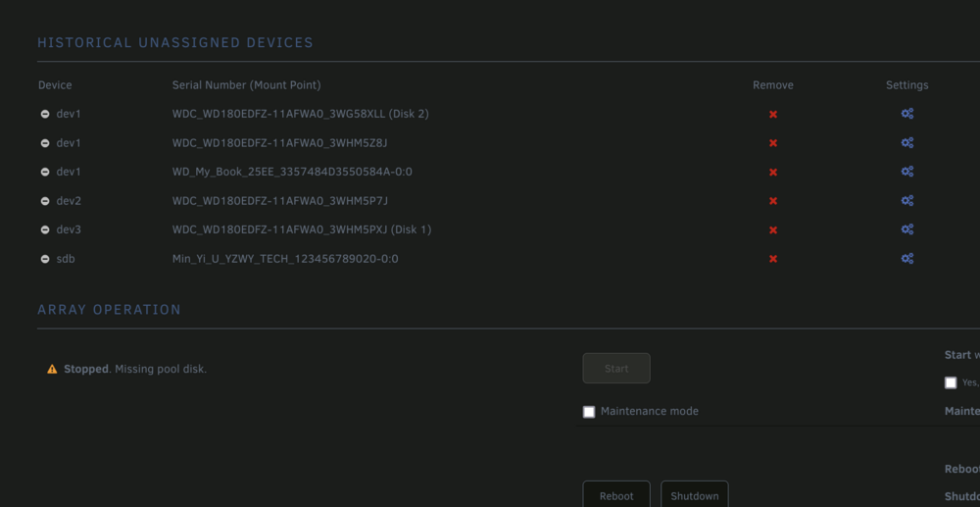Click the dev3 device name
Viewport: 980px width, 507px height.
click(69, 229)
